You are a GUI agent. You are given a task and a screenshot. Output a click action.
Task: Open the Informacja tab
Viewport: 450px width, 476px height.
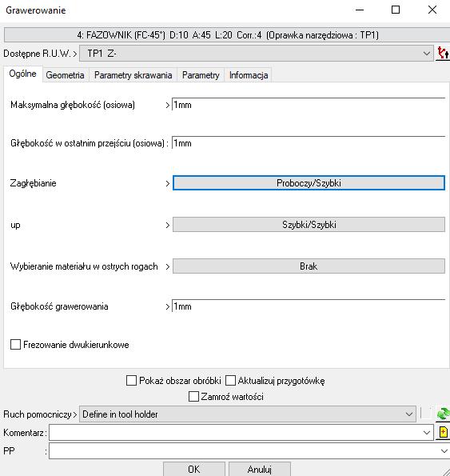click(x=249, y=75)
